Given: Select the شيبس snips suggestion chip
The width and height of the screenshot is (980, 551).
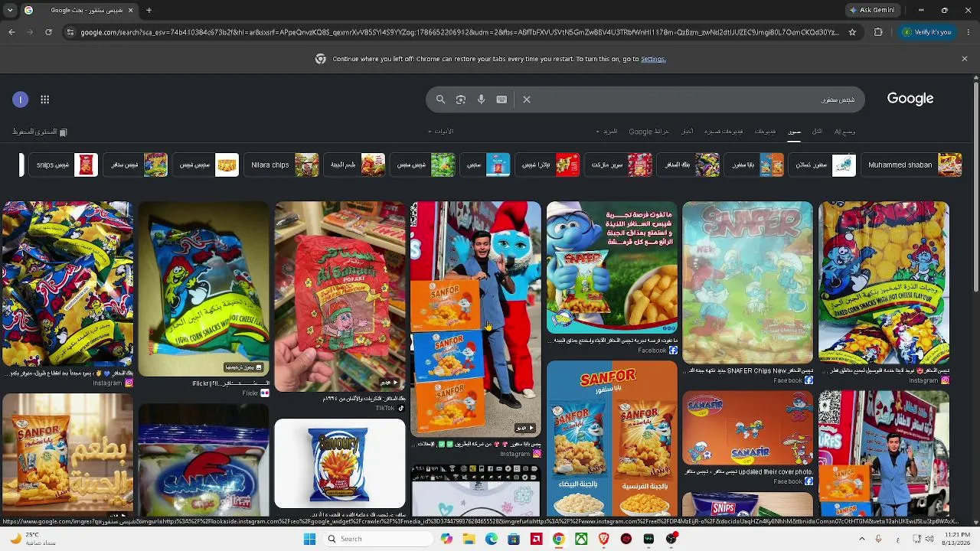Looking at the screenshot, I should [x=64, y=165].
